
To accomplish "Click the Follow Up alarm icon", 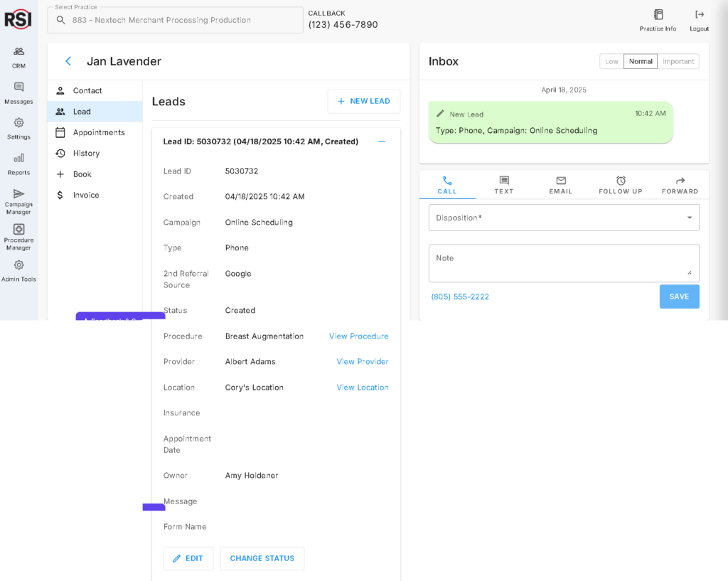I will tap(621, 180).
